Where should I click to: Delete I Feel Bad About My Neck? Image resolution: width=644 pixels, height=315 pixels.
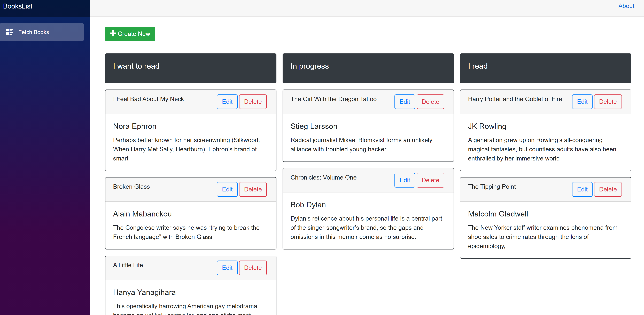(252, 102)
